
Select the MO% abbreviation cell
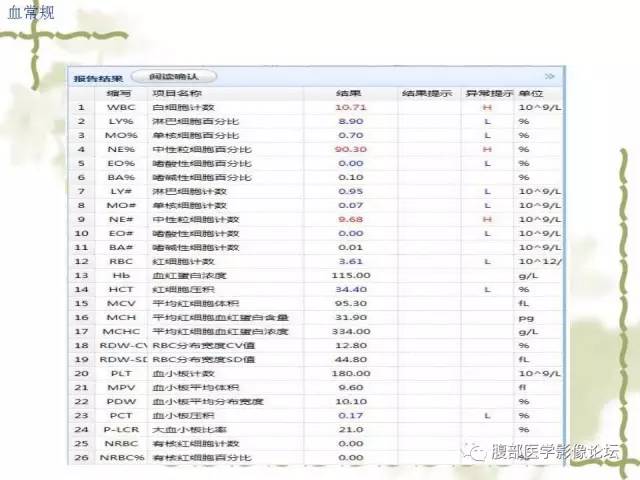pos(121,136)
